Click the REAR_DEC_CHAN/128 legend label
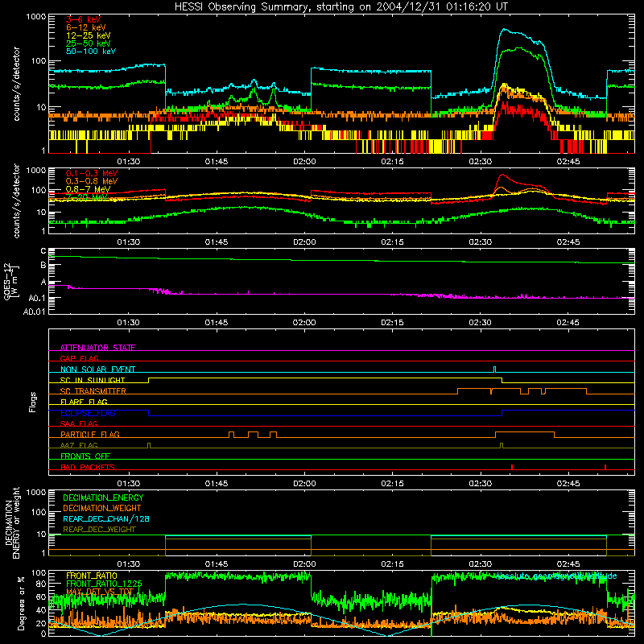The height and width of the screenshot is (644, 644). point(106,518)
